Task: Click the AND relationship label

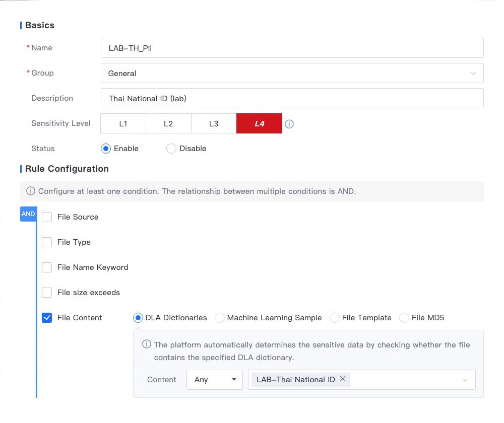Action: pyautogui.click(x=28, y=214)
